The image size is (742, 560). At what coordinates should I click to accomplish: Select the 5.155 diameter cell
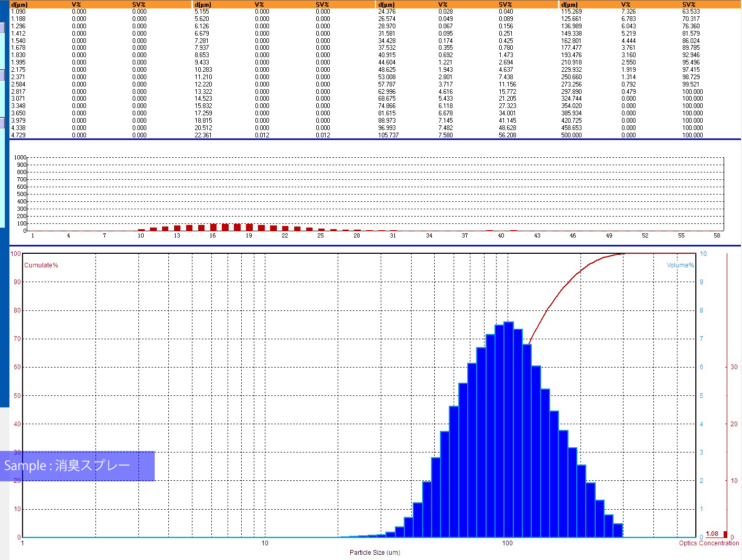point(202,12)
